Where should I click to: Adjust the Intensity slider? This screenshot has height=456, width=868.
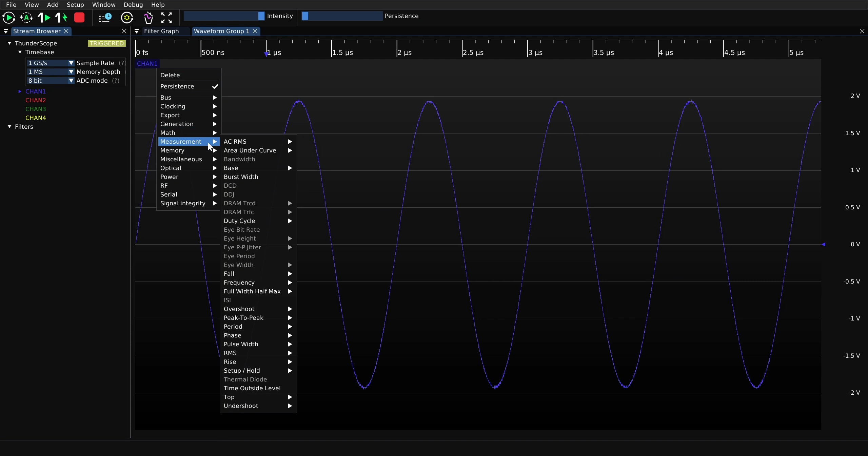point(224,16)
